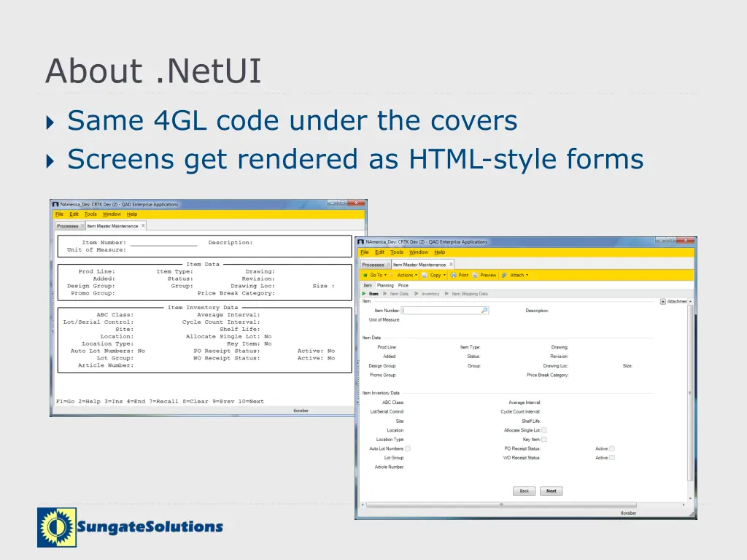Screen dimensions: 747x560
Task: Open Tools menu in the right window
Action: point(397,252)
